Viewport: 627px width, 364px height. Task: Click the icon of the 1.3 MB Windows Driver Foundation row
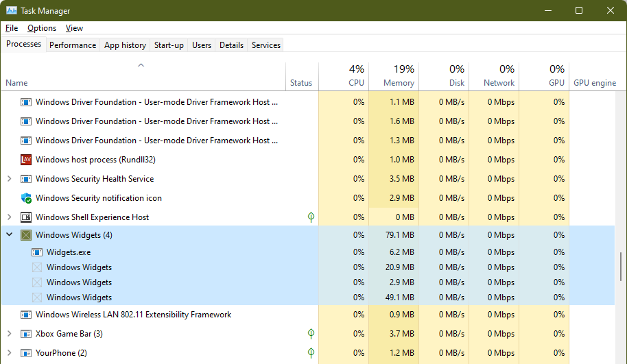pyautogui.click(x=26, y=141)
